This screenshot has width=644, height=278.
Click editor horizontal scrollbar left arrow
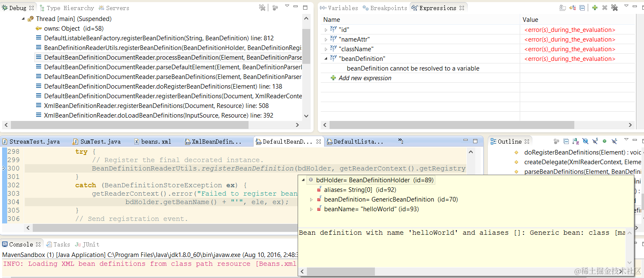[29, 228]
